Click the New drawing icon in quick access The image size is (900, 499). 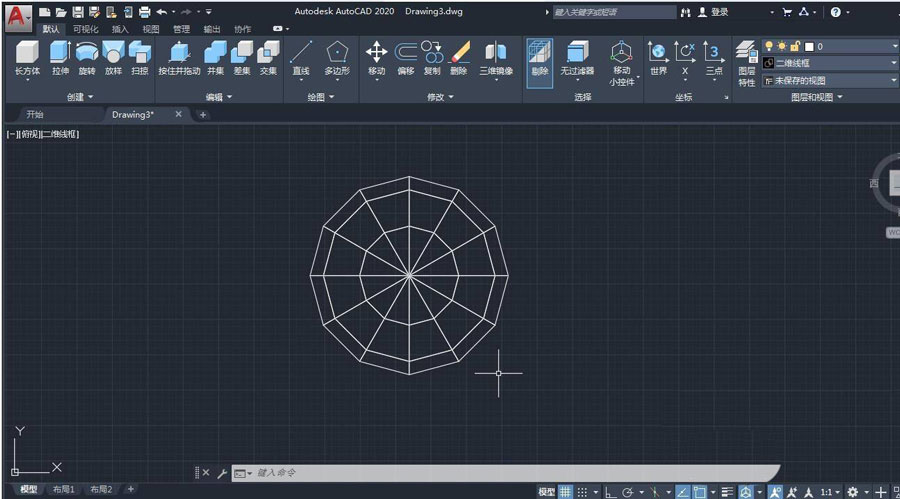pos(44,11)
